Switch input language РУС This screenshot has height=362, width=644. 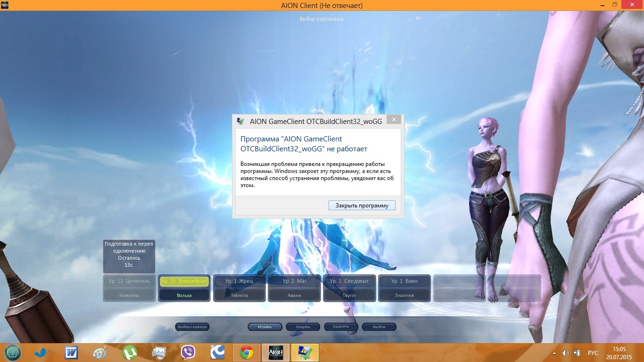tap(593, 353)
